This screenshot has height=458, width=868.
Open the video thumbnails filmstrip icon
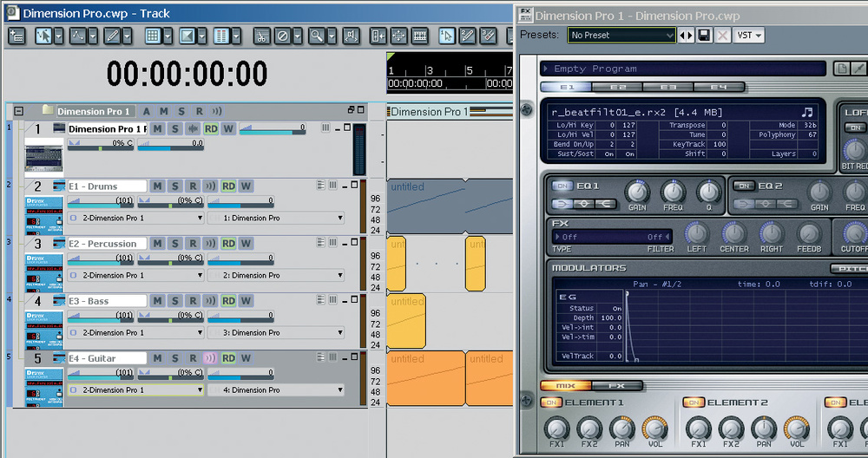(420, 36)
